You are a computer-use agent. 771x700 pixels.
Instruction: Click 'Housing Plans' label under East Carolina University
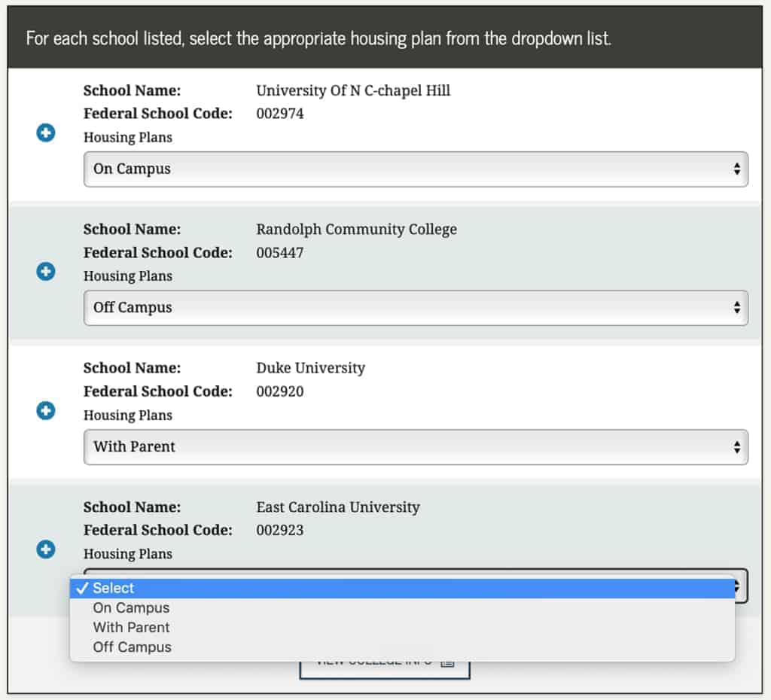point(128,554)
